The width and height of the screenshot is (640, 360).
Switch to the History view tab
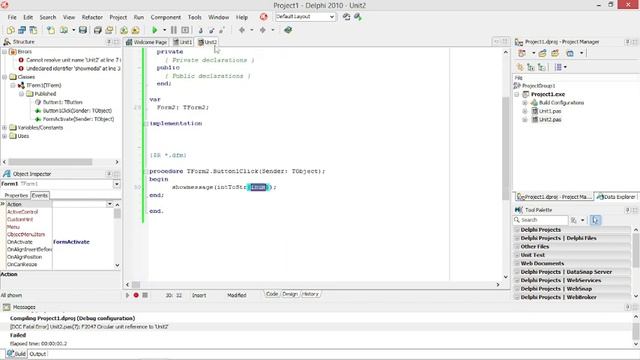[310, 294]
